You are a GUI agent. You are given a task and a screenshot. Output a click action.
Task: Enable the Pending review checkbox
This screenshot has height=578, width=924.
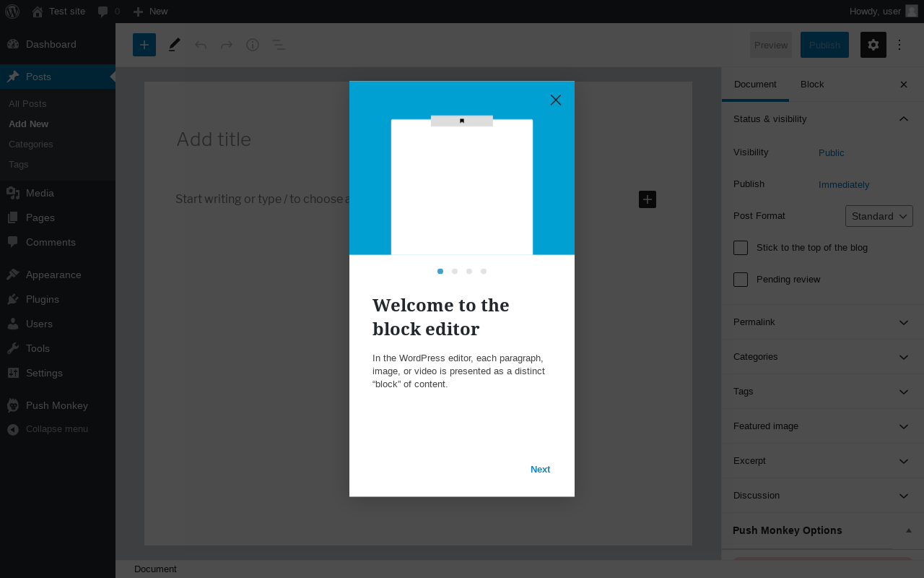point(741,280)
